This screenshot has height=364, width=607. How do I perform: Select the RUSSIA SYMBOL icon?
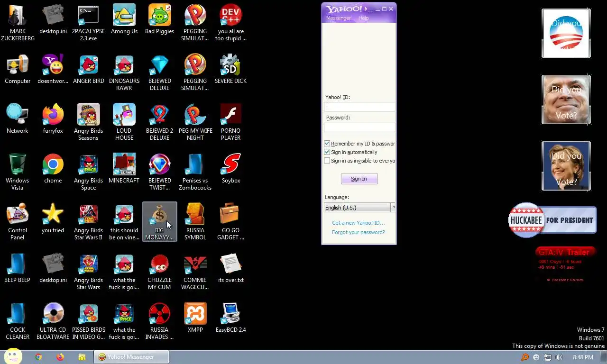195,222
